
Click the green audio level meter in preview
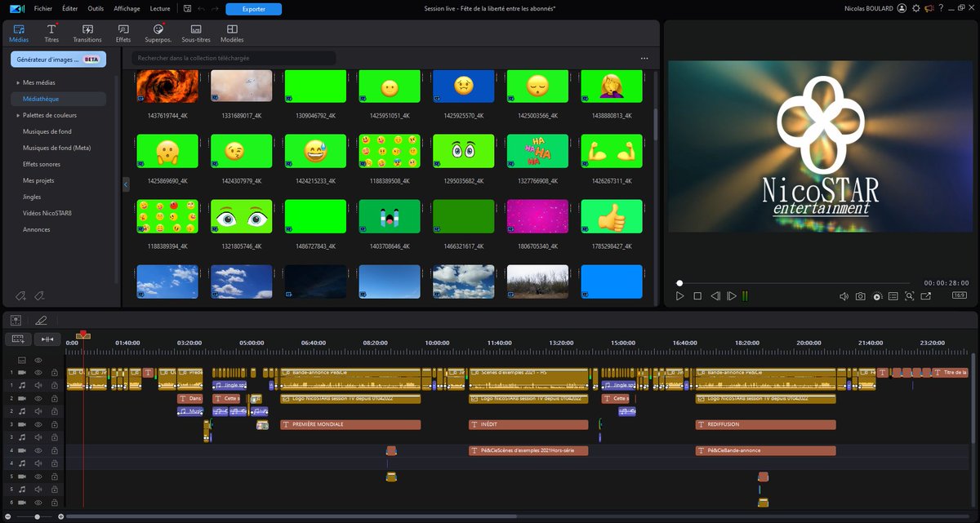(745, 296)
